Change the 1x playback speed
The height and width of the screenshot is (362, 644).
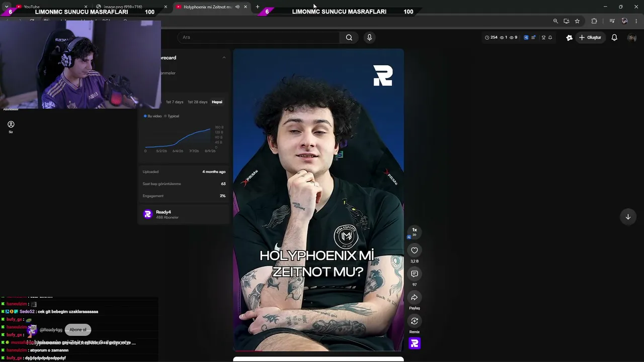[x=415, y=231]
